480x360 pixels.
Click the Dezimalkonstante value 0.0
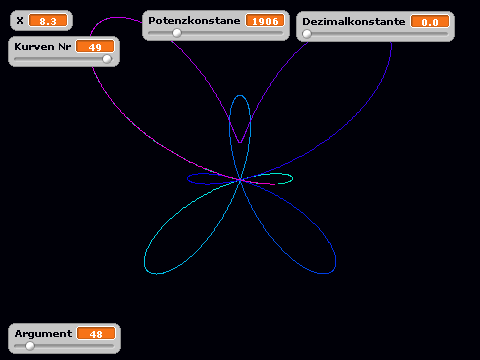(430, 22)
